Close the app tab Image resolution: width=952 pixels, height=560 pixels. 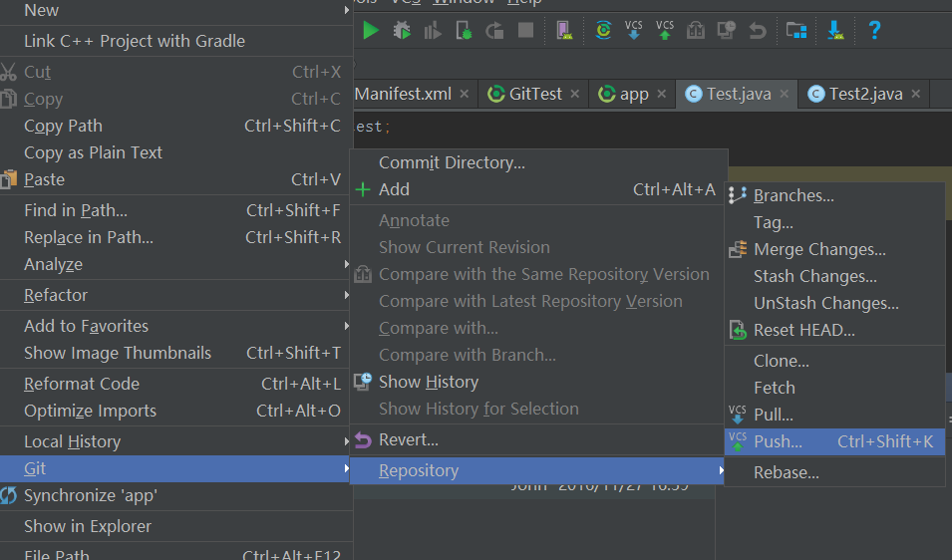pos(662,94)
